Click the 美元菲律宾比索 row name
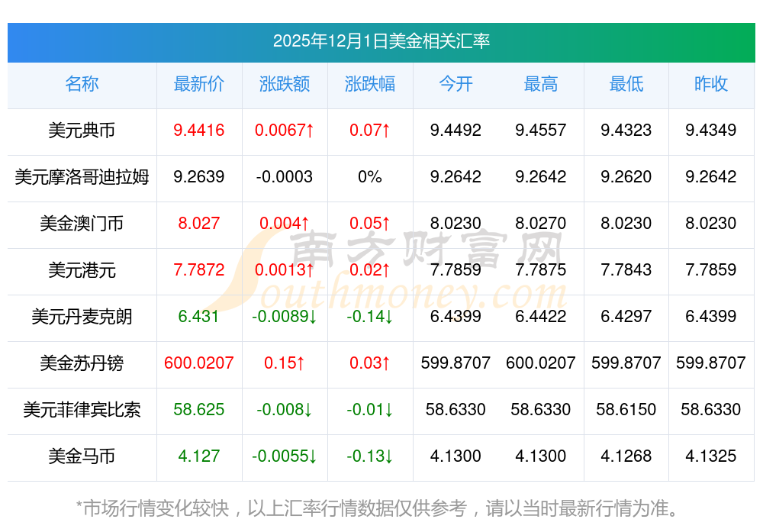Viewport: 763px width, 532px height. 82,410
